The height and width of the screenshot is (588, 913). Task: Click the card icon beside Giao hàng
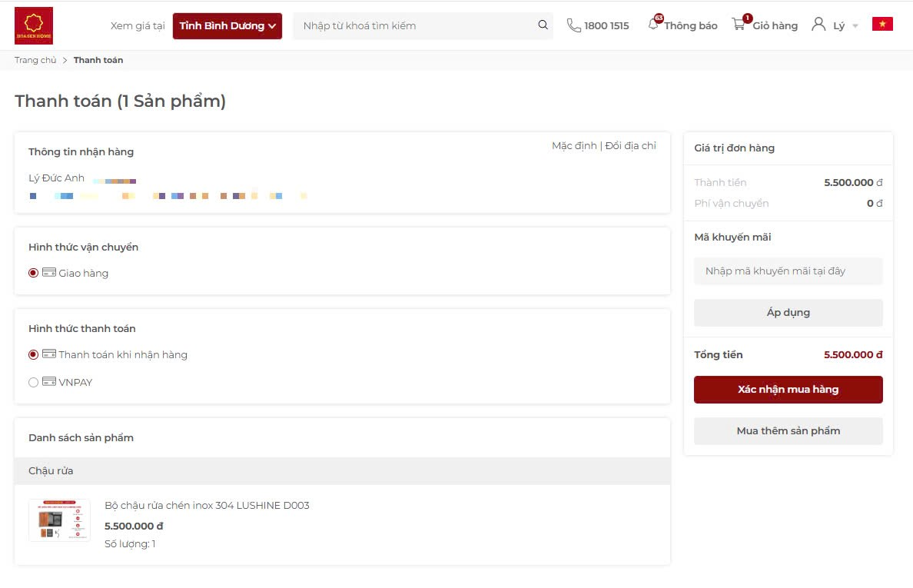click(49, 272)
